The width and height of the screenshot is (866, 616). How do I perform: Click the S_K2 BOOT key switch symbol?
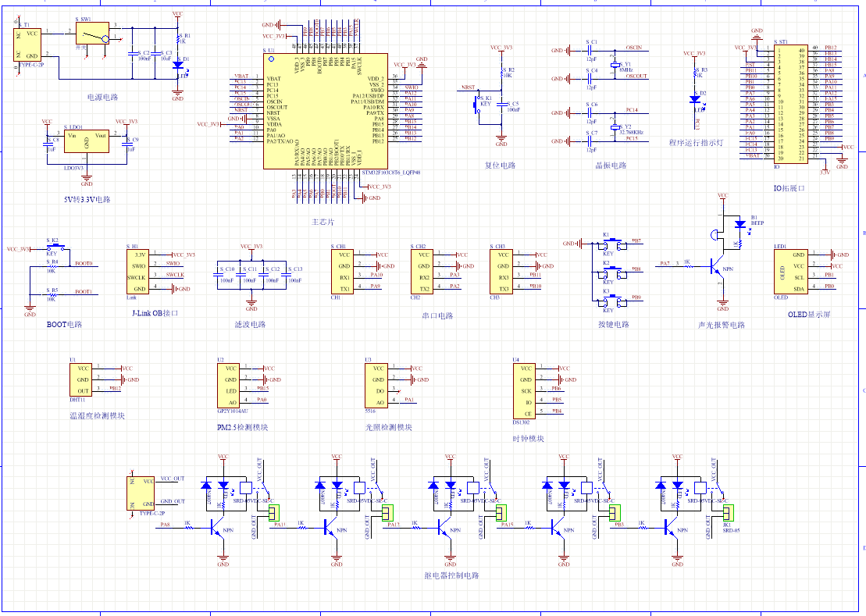click(x=56, y=247)
